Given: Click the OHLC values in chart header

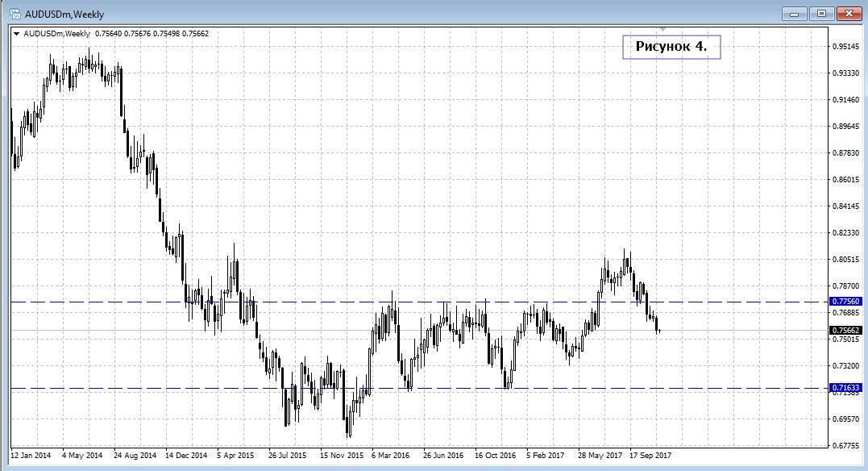Looking at the screenshot, I should click(152, 33).
